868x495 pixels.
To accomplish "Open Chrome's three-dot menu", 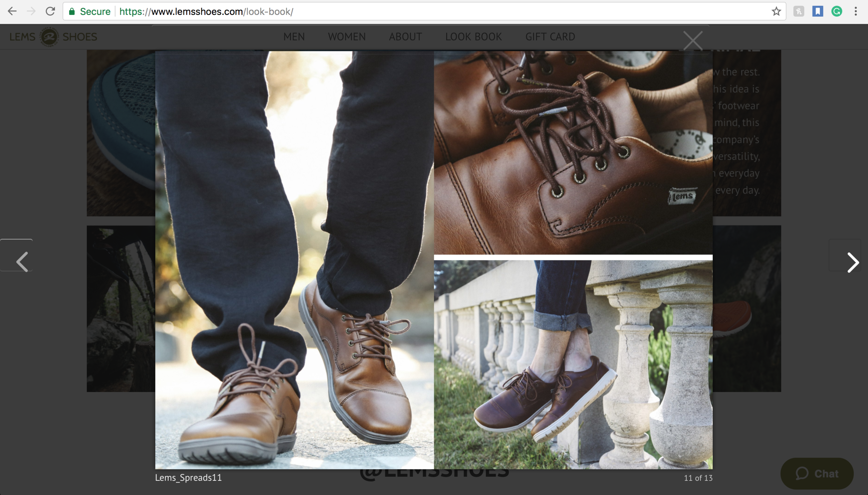I will click(856, 11).
